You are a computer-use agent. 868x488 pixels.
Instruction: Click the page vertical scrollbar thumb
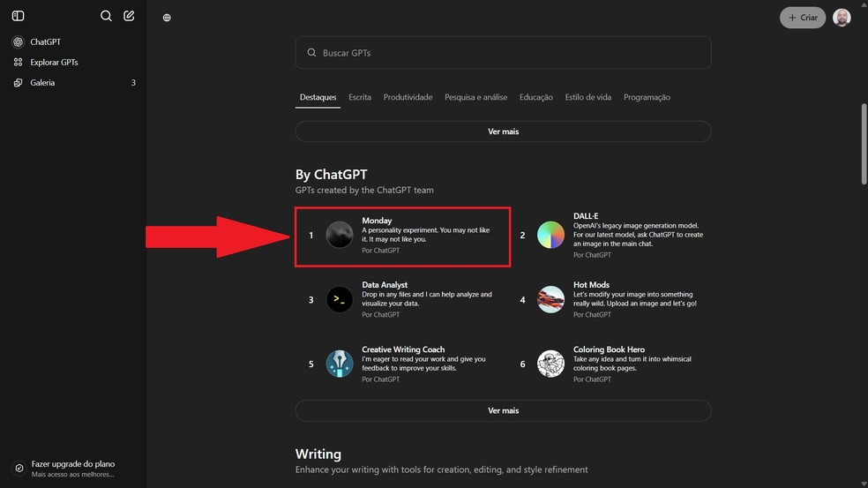pos(864,144)
